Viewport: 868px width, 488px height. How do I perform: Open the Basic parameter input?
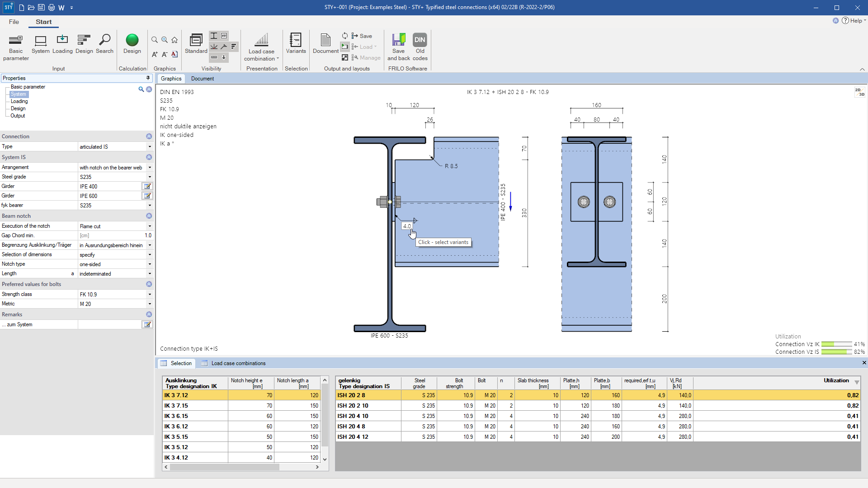[16, 47]
